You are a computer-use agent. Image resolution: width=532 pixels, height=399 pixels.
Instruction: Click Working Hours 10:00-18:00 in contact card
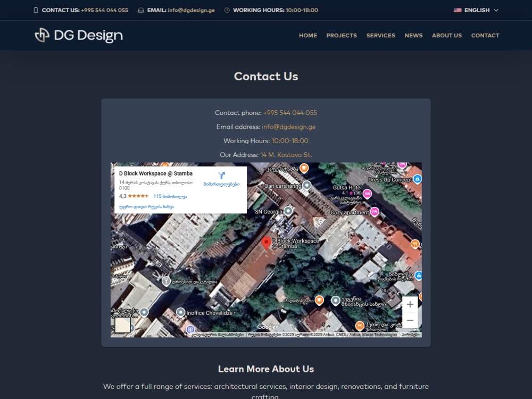(290, 141)
